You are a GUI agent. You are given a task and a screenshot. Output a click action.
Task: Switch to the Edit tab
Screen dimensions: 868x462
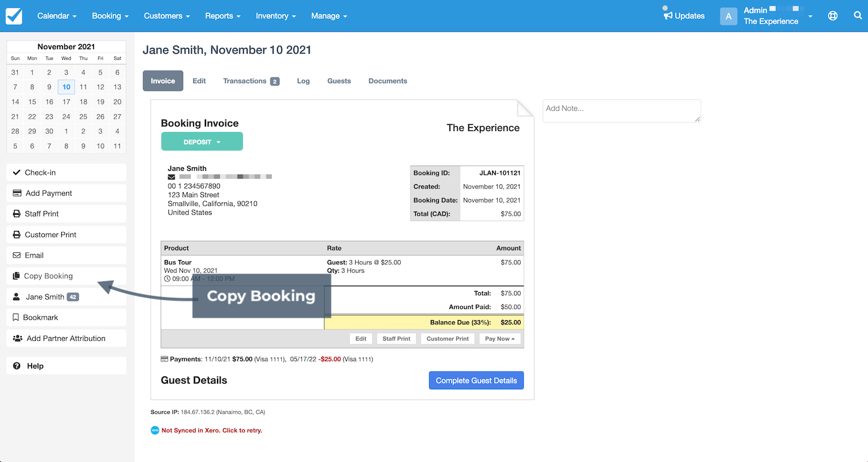[x=199, y=81]
